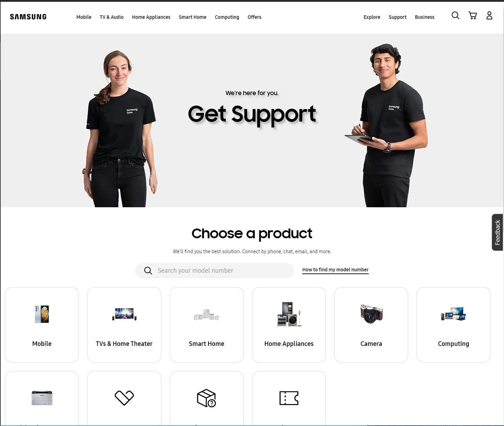This screenshot has height=426, width=504.
Task: Open the Feedback side tab
Action: pos(497,232)
